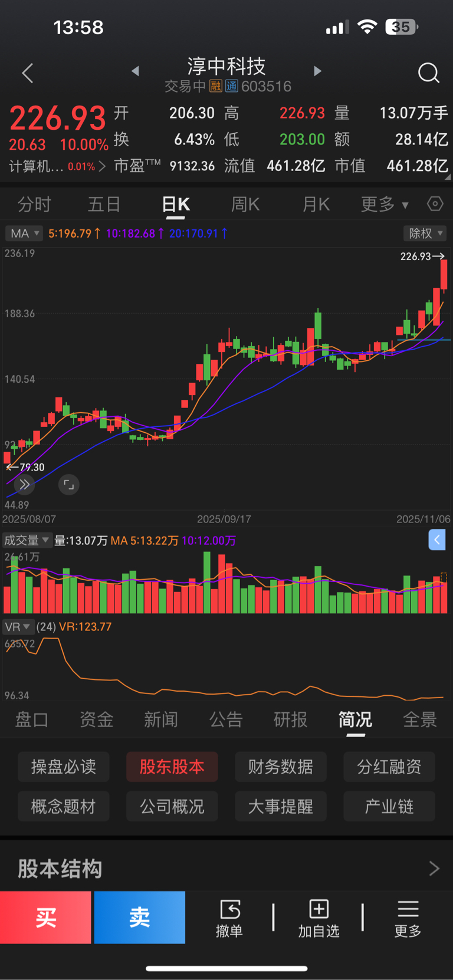Tap the 撤单 cancel order icon

point(229,918)
